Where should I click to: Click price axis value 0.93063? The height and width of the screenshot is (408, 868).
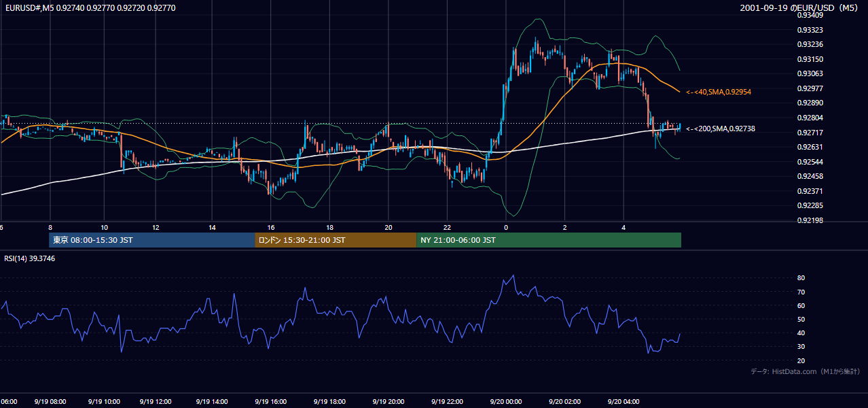pyautogui.click(x=810, y=73)
